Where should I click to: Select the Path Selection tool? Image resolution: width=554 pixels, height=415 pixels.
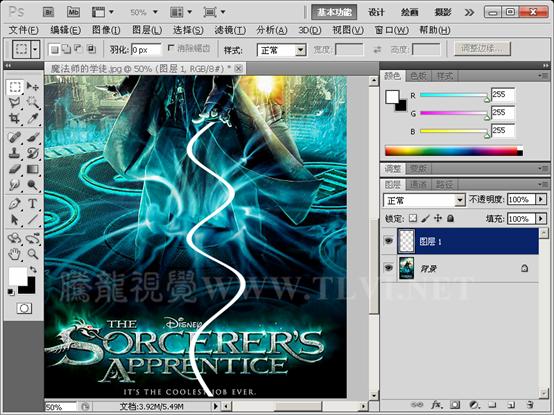pos(14,219)
